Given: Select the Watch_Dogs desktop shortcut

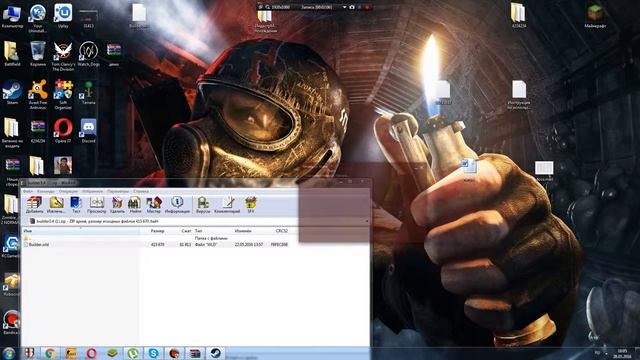Looking at the screenshot, I should [x=89, y=54].
